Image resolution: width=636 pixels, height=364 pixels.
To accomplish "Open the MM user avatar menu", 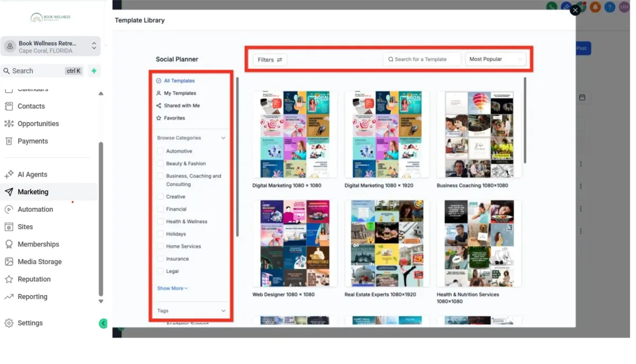I will (624, 7).
